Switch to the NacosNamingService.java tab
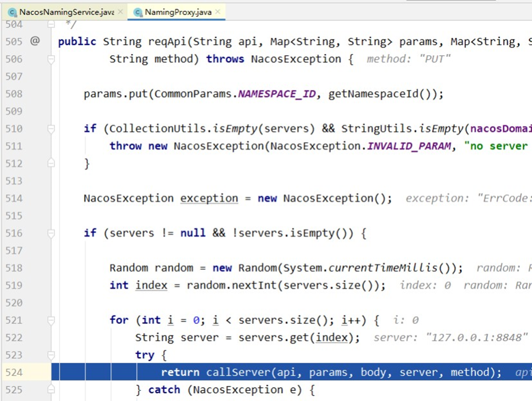This screenshot has height=401, width=532. (x=67, y=12)
